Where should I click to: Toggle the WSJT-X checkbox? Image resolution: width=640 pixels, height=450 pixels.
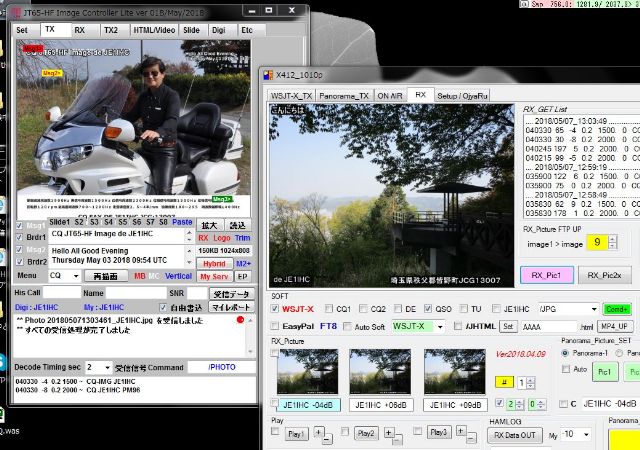[276, 309]
